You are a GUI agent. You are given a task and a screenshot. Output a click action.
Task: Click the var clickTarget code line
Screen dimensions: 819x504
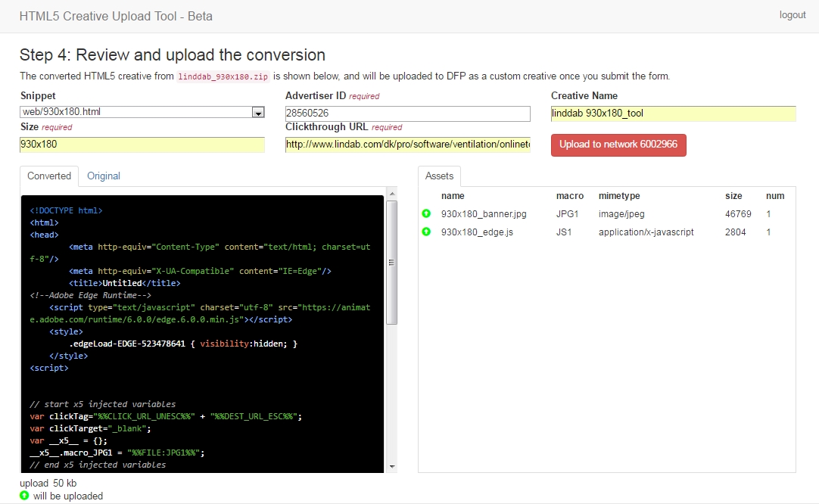(x=90, y=429)
